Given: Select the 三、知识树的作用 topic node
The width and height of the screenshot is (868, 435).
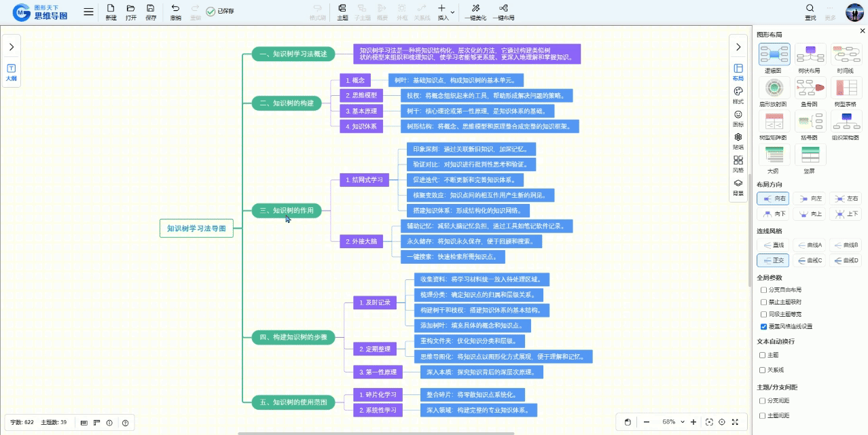Looking at the screenshot, I should click(x=286, y=211).
